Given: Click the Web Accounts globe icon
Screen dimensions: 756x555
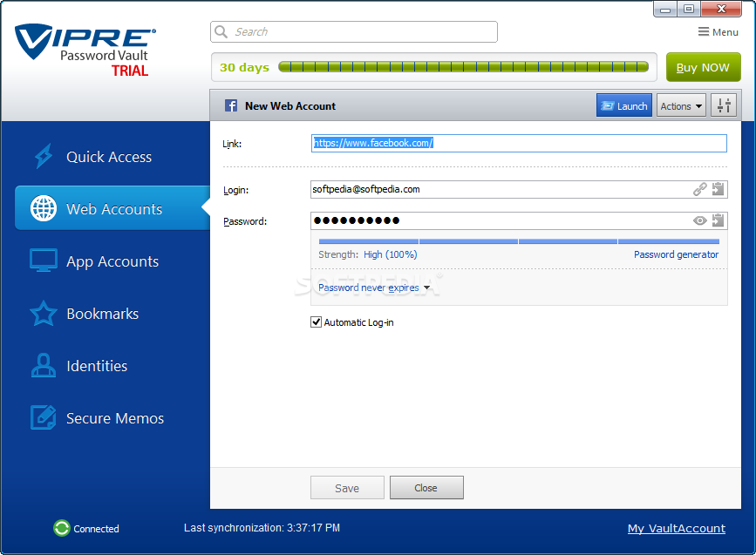Looking at the screenshot, I should coord(44,208).
